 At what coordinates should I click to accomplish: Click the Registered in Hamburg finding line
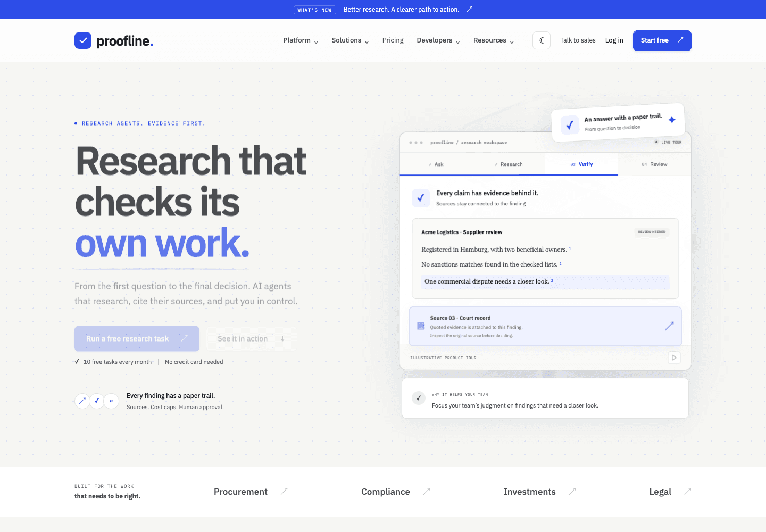click(x=496, y=250)
